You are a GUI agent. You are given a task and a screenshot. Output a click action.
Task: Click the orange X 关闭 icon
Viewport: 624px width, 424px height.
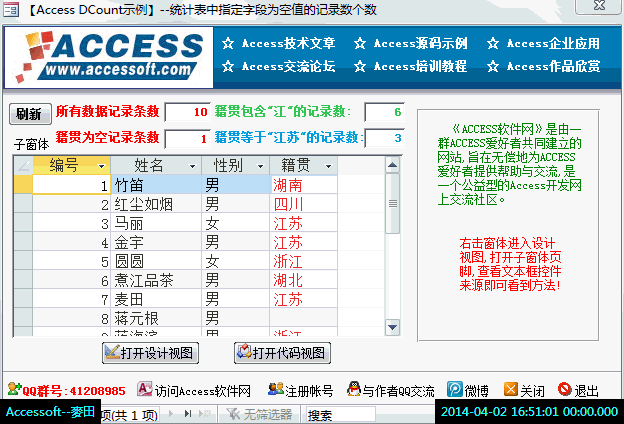(x=511, y=389)
